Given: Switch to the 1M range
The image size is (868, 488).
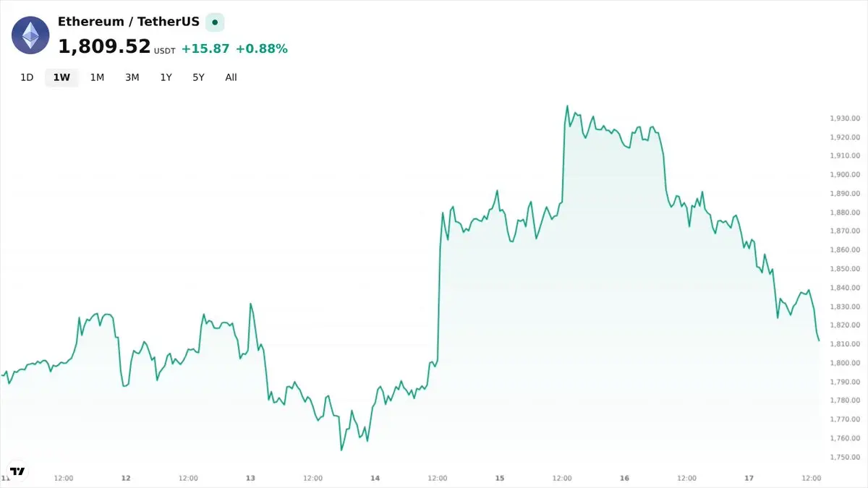Looking at the screenshot, I should click(x=97, y=77).
